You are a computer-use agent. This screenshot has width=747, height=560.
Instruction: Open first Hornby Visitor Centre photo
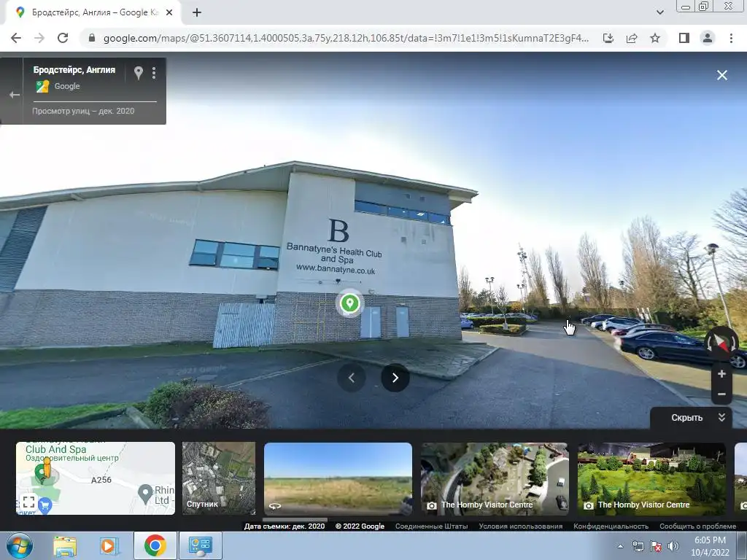495,478
